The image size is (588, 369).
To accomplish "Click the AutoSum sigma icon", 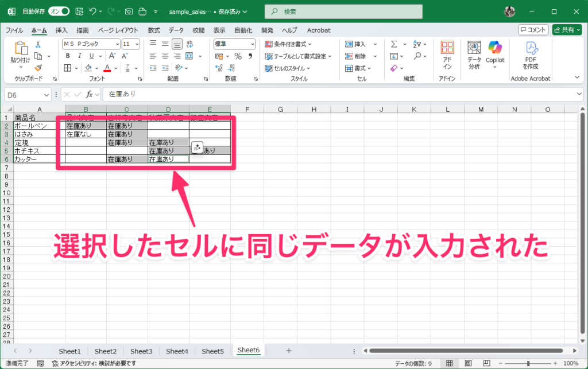I will (394, 44).
